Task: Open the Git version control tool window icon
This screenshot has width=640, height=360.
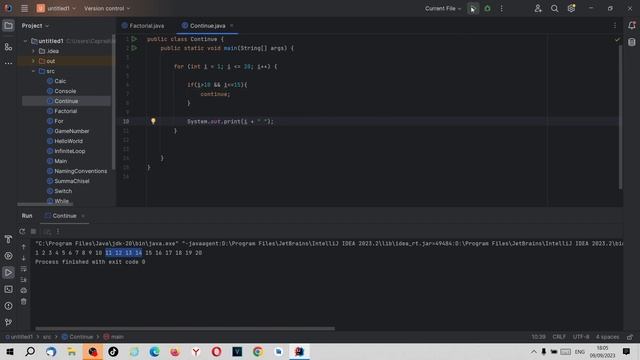Action: [x=8, y=322]
